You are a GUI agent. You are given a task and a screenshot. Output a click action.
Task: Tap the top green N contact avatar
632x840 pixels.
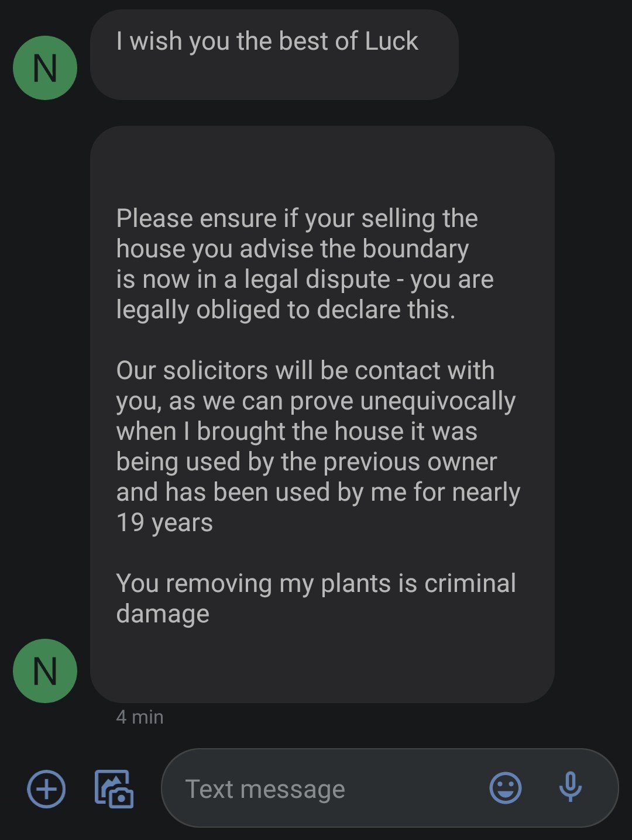pyautogui.click(x=45, y=68)
